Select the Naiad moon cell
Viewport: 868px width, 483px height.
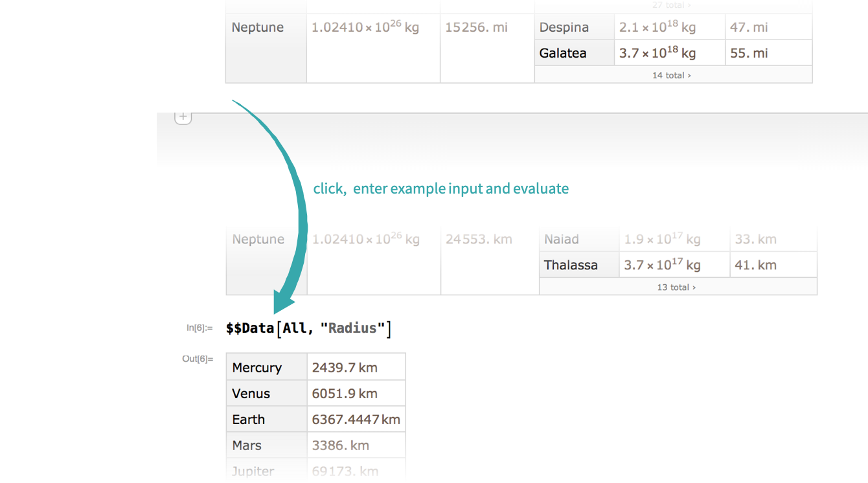click(562, 239)
